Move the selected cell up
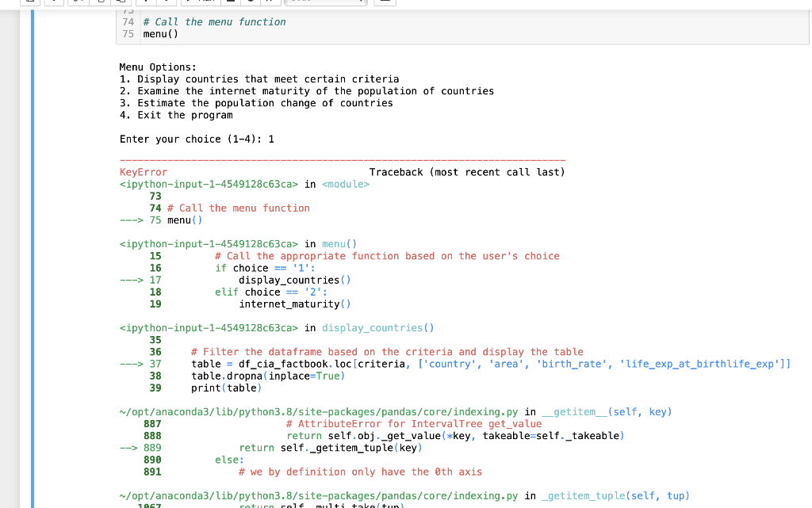 point(147,2)
